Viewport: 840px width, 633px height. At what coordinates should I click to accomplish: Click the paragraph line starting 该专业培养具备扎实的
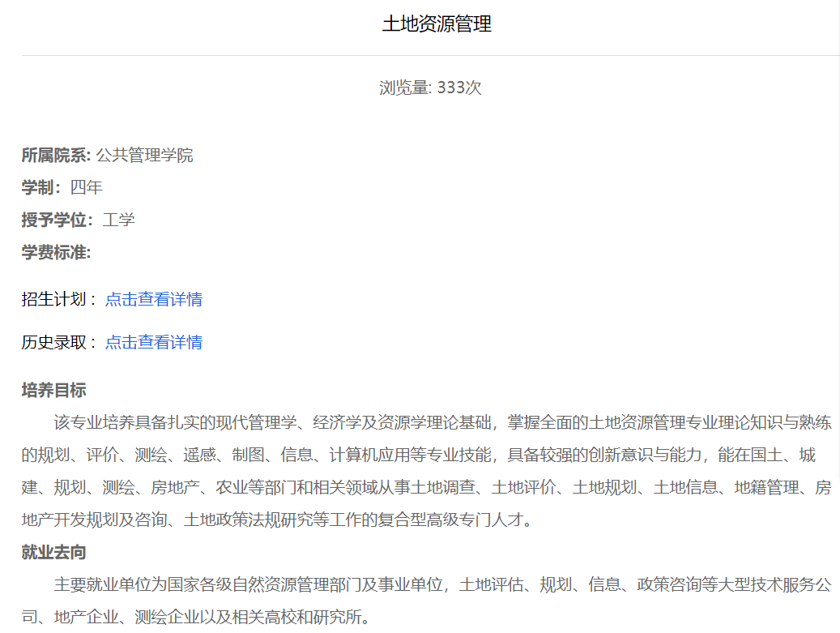(x=442, y=423)
